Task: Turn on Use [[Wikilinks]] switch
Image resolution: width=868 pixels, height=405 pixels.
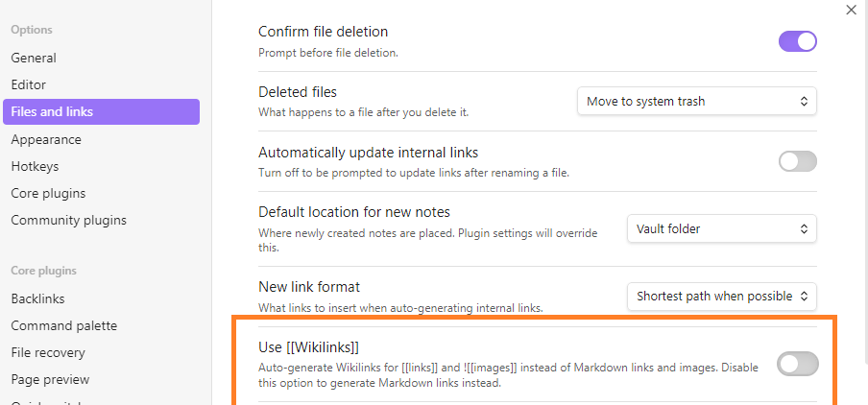Action: point(798,364)
